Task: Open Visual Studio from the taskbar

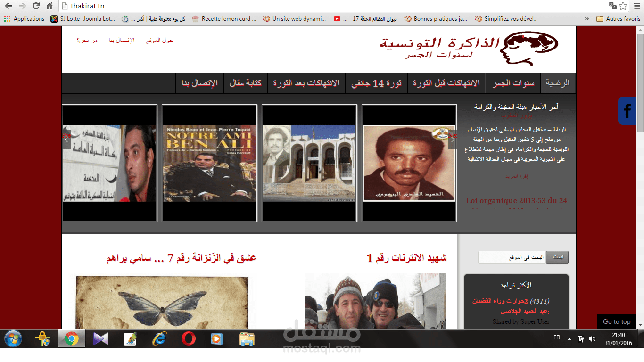Action: point(100,338)
